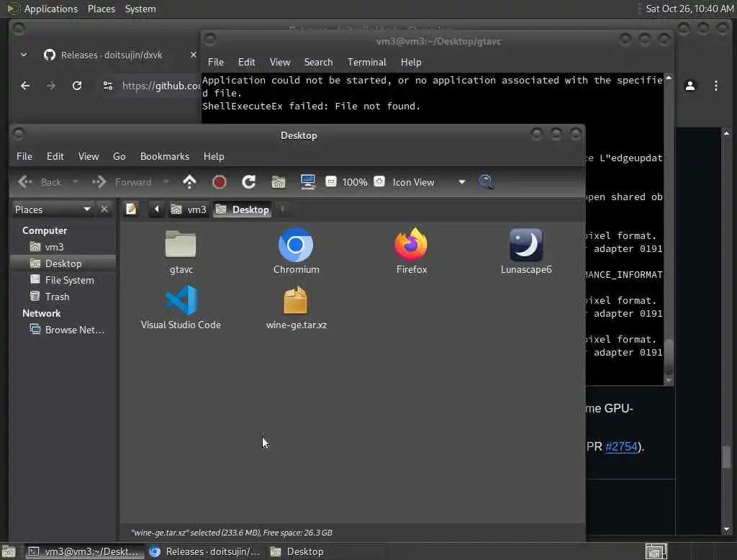Switch to Desktop taskbar entry
This screenshot has width=737, height=560.
297,551
